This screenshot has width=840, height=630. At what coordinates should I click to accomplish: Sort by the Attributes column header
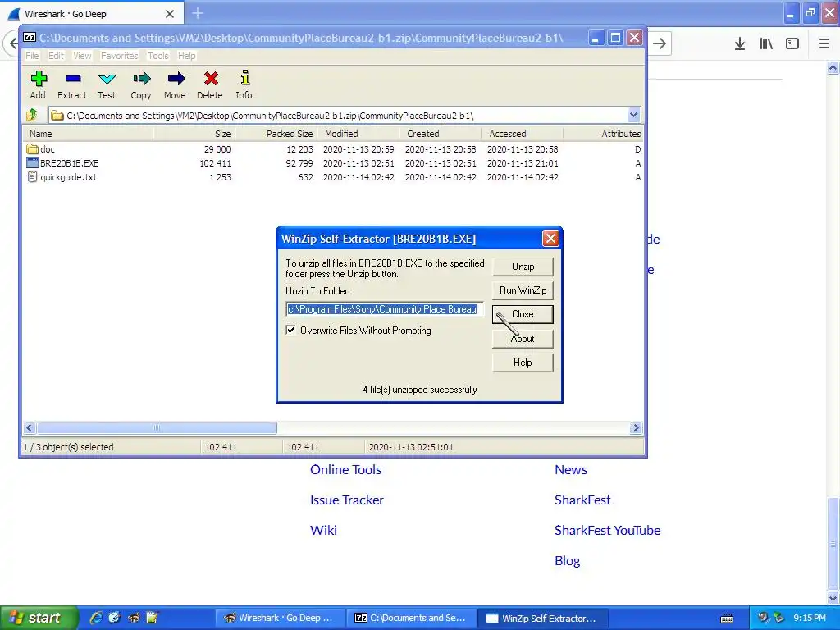click(604, 134)
